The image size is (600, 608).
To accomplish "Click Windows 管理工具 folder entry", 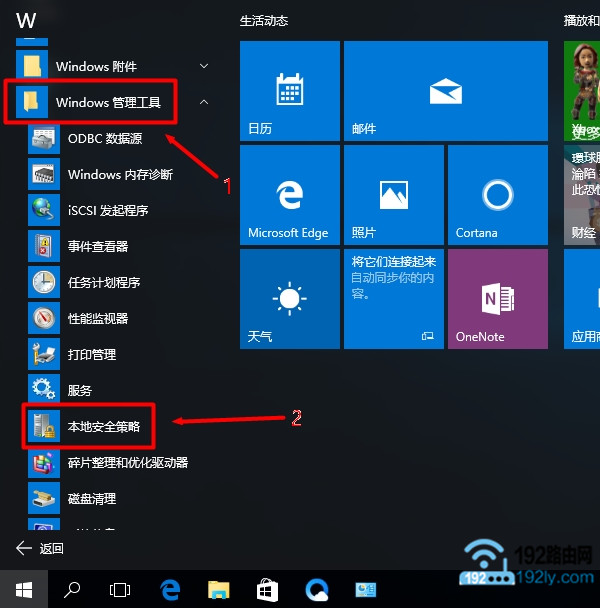I will click(x=112, y=102).
